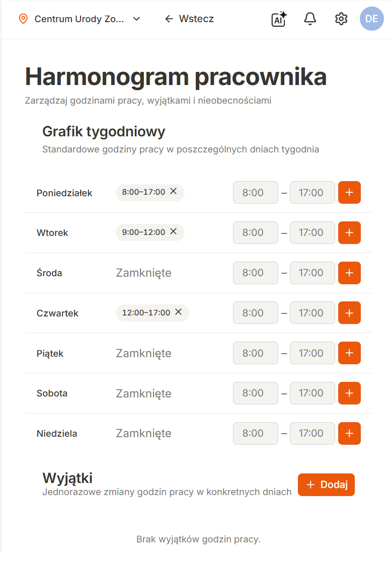Image resolution: width=392 pixels, height=565 pixels.
Task: Add a time slot for Sobota
Action: click(349, 393)
